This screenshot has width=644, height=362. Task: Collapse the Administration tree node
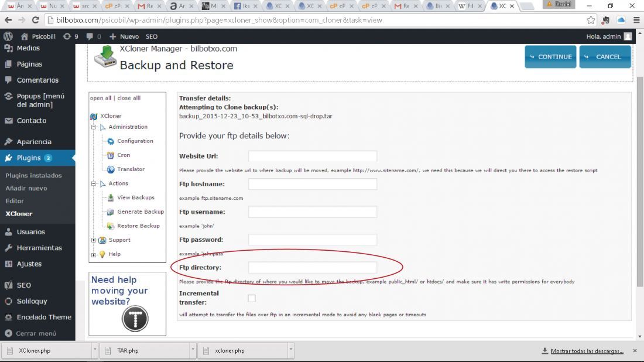[94, 127]
